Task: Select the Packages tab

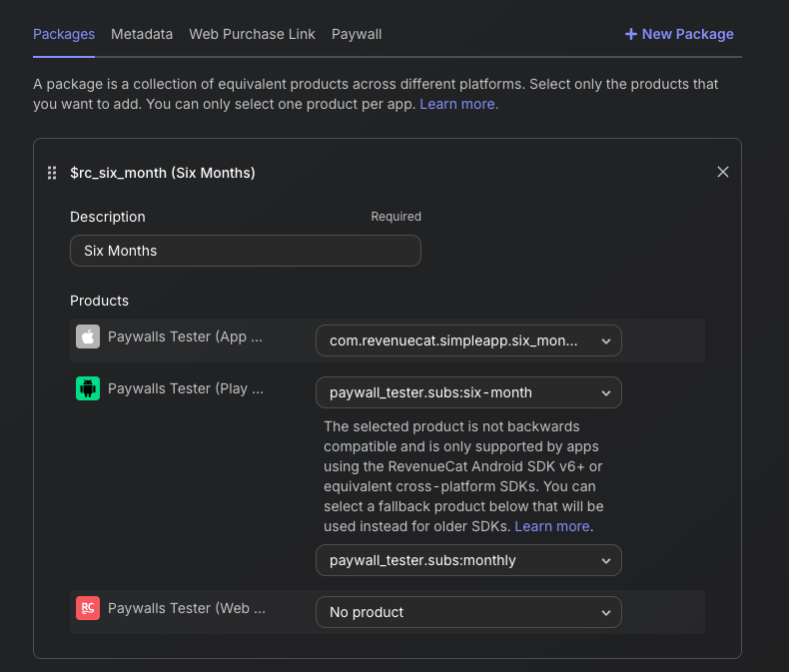Action: [x=64, y=34]
